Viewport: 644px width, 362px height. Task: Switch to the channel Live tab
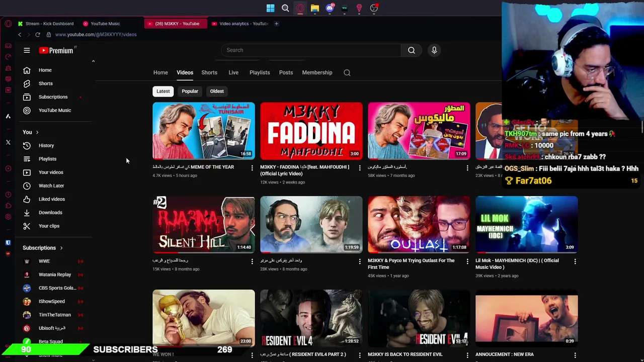(x=233, y=73)
